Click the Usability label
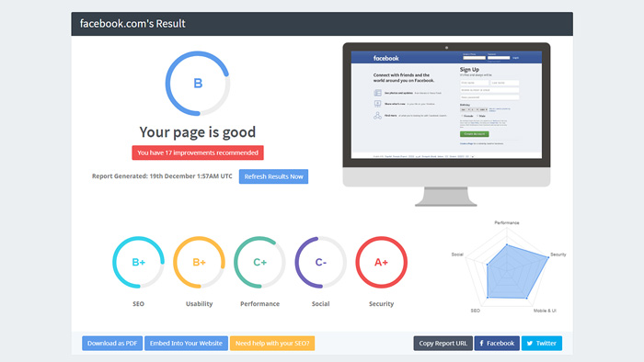Screen dimensions: 644x362 [200, 304]
